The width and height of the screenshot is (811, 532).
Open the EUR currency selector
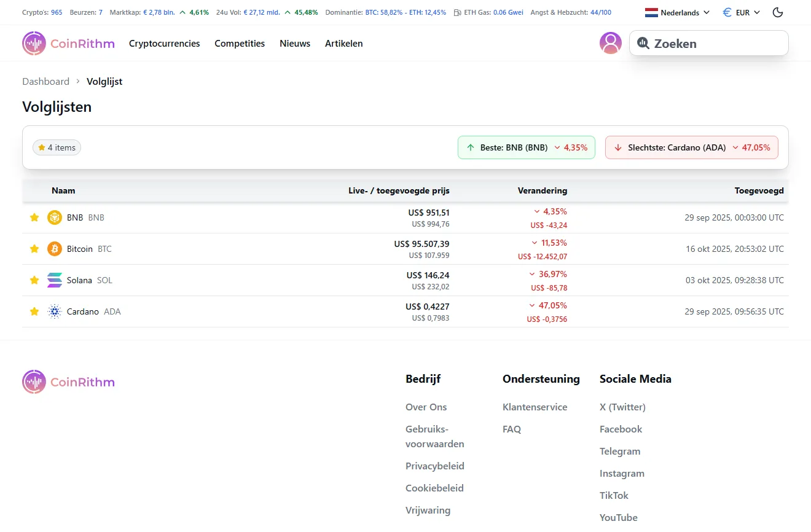click(x=741, y=12)
